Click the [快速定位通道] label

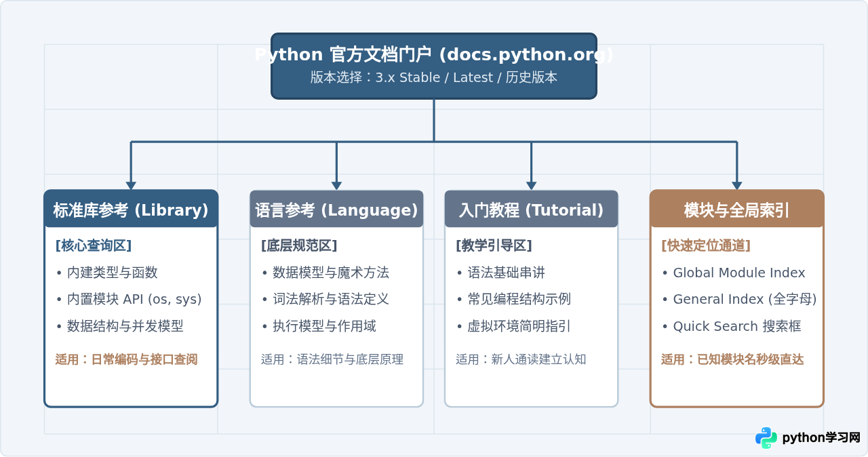[706, 245]
